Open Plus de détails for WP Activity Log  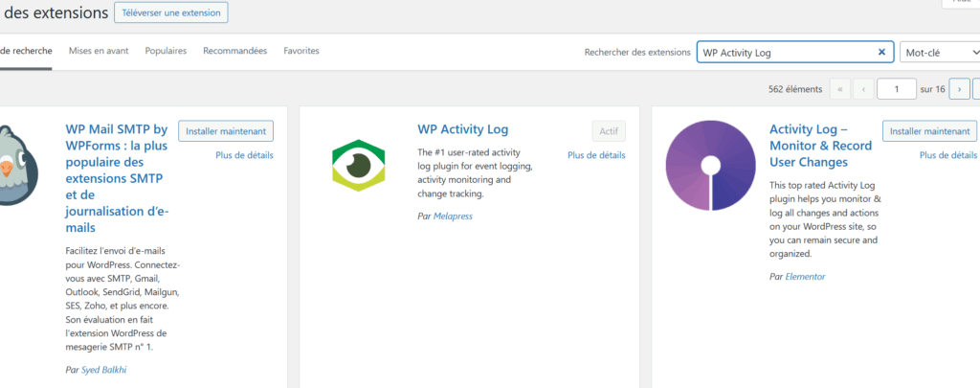596,155
